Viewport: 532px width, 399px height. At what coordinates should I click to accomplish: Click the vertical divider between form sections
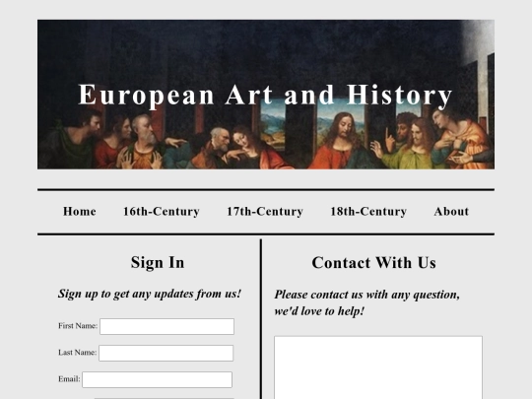click(261, 319)
